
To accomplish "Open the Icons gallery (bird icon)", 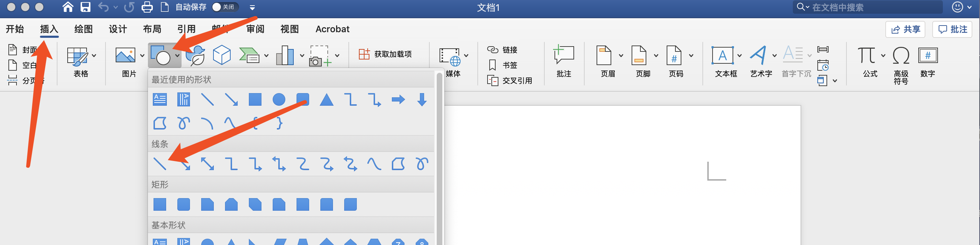I will (196, 55).
